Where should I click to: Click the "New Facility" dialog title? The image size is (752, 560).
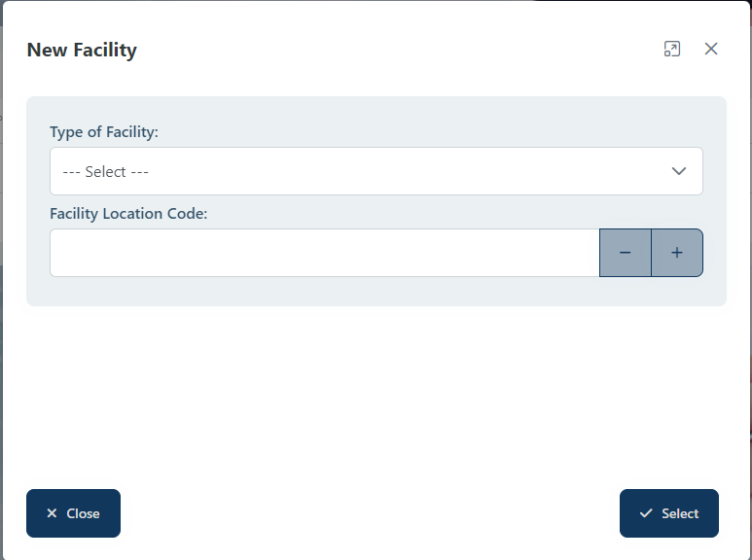click(x=82, y=50)
